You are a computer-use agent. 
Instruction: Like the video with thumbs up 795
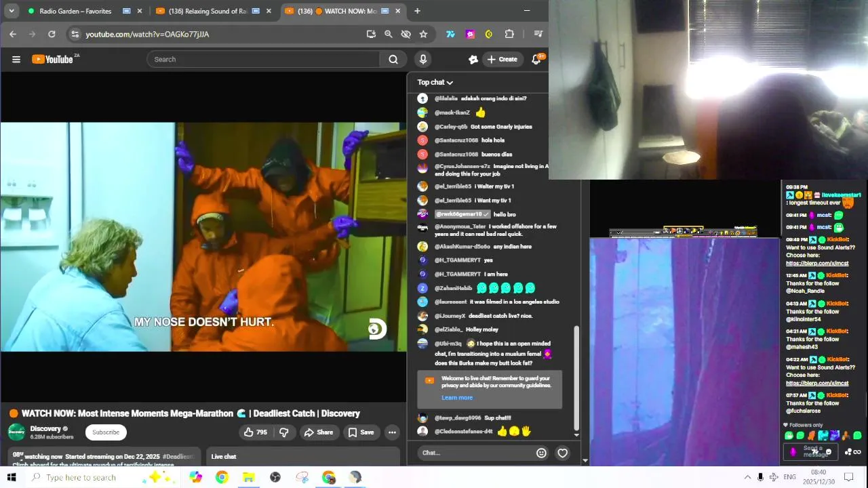click(x=256, y=432)
